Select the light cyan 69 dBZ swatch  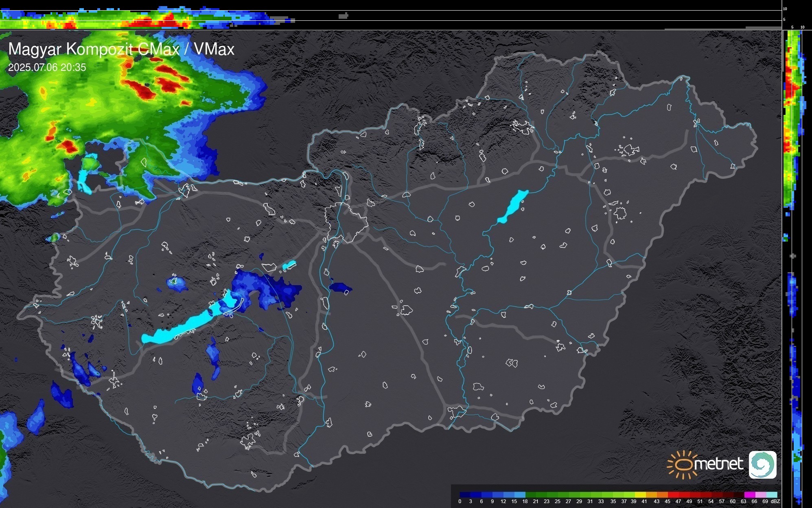[x=772, y=495]
